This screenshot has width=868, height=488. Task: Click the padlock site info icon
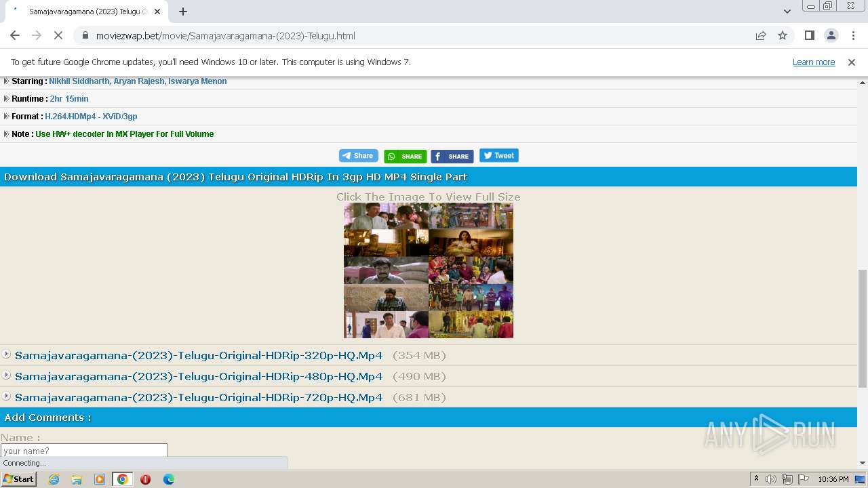click(85, 35)
